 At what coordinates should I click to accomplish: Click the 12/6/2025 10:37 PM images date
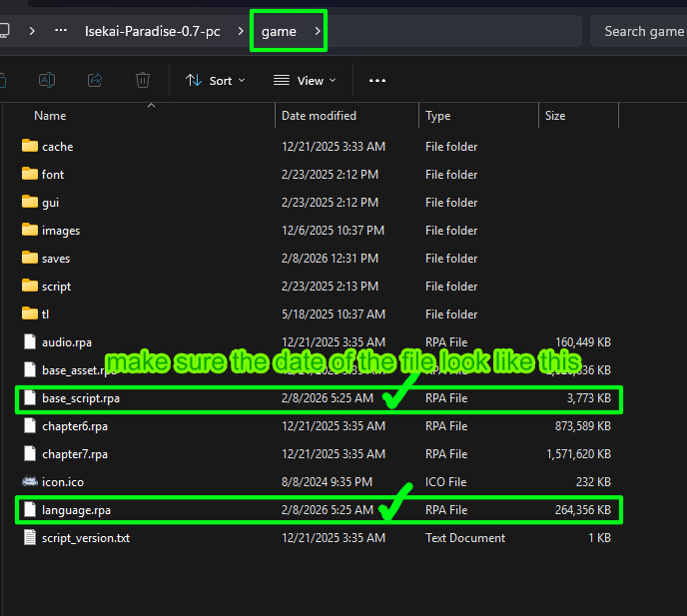[333, 231]
